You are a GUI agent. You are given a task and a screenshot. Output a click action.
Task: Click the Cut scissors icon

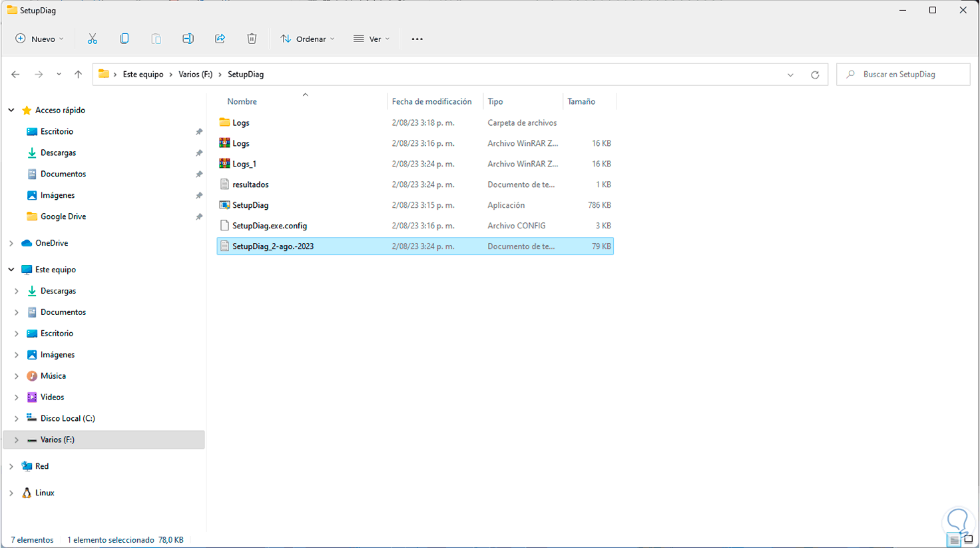93,39
